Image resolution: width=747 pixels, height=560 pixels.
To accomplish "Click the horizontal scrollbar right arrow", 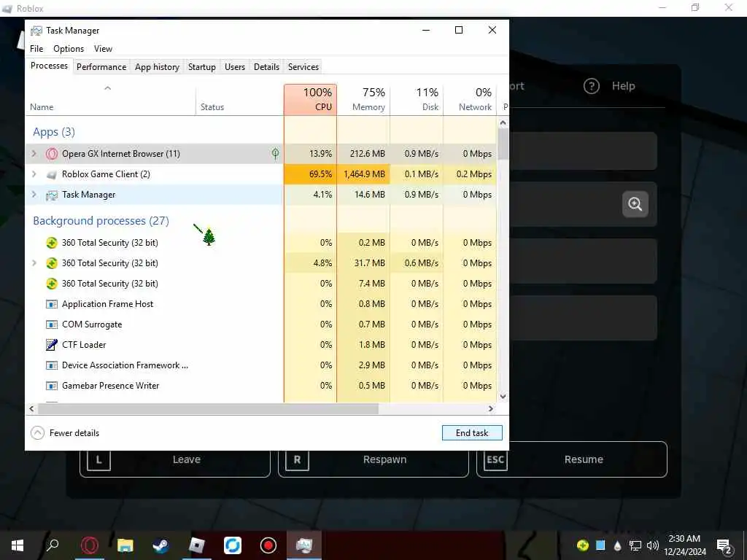I will pyautogui.click(x=491, y=408).
